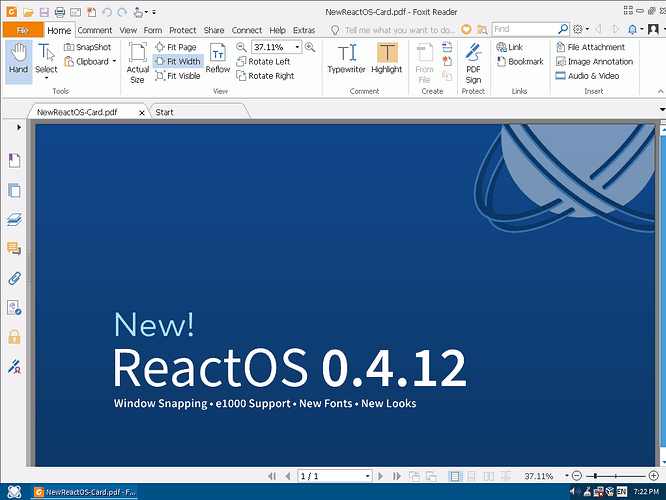The image size is (666, 500).
Task: Open Layers panel in left sidebar
Action: 14,220
